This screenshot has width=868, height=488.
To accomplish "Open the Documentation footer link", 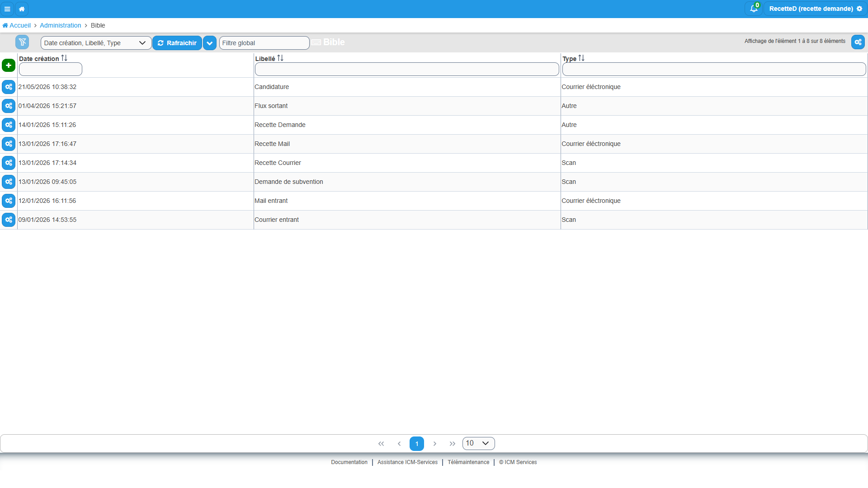I will pyautogui.click(x=349, y=462).
